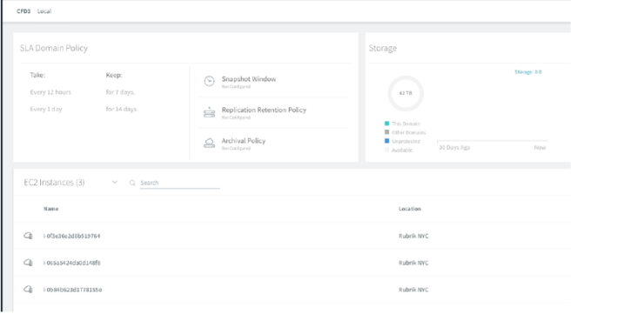Screen dimensions: 644x321
Task: Sort by the Location column header
Action: coord(410,209)
